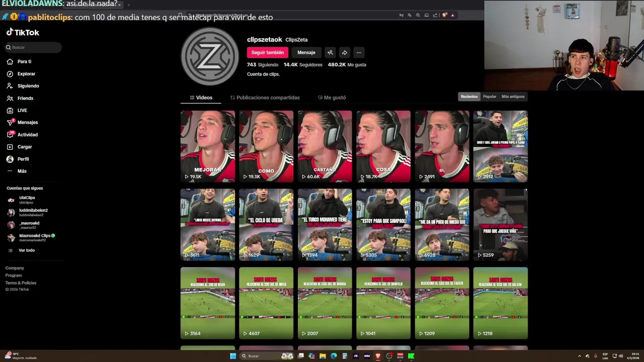Viewport: 644px width, 362px height.
Task: Click the 743 Siguiendo count
Action: [262, 65]
